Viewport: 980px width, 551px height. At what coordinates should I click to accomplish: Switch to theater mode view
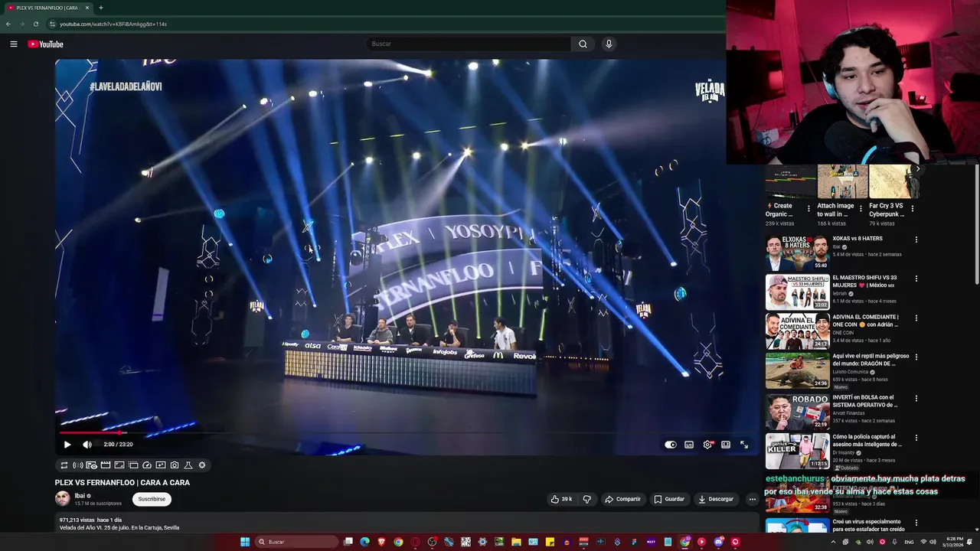coord(726,445)
